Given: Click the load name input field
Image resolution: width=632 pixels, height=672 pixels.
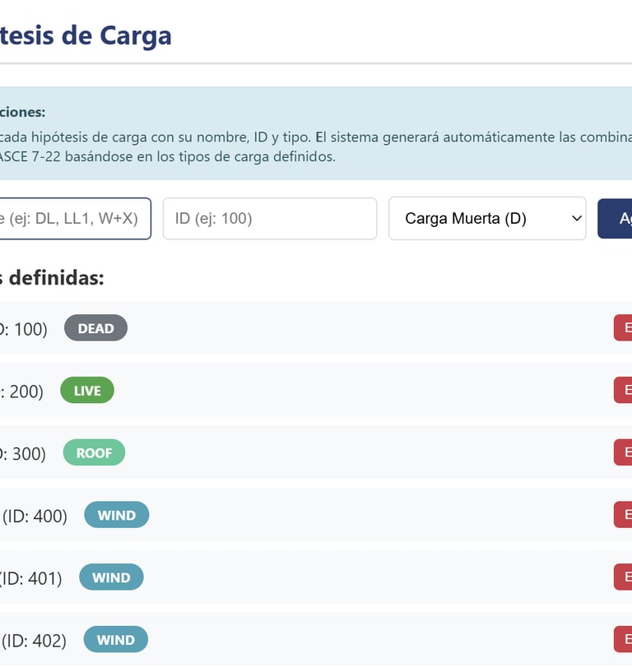Looking at the screenshot, I should tap(74, 219).
